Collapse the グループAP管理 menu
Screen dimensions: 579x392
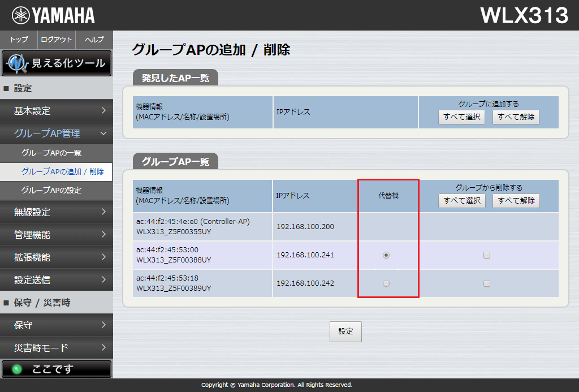(57, 133)
